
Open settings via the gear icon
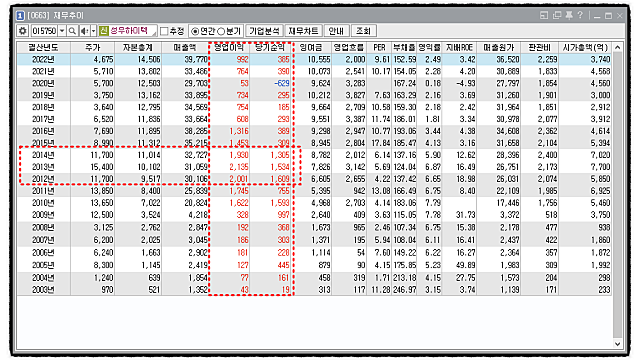[22, 31]
